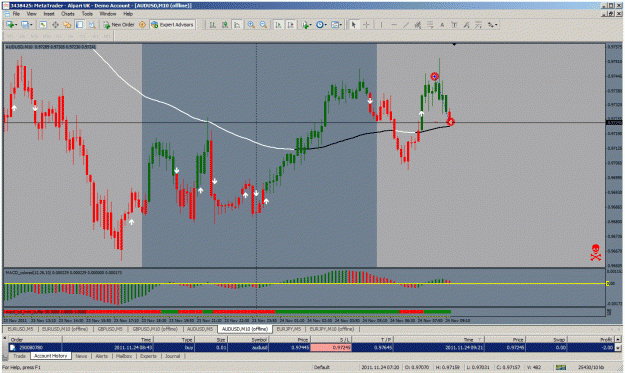Click the Default profile status bar entry
Image resolution: width=625 pixels, height=373 pixels.
321,367
